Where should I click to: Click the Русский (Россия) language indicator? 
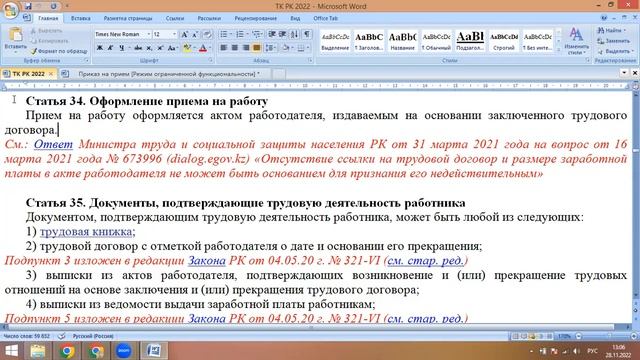[x=93, y=336]
